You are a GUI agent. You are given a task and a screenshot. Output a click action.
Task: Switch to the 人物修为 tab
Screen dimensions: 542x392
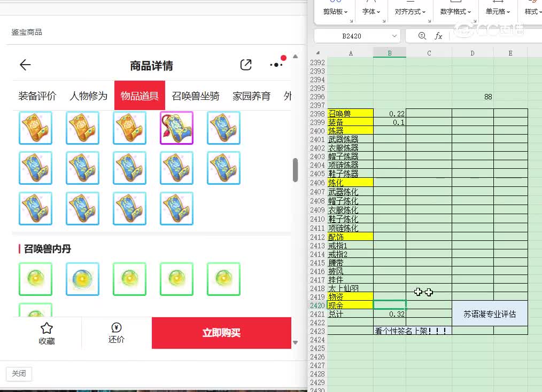tap(89, 96)
